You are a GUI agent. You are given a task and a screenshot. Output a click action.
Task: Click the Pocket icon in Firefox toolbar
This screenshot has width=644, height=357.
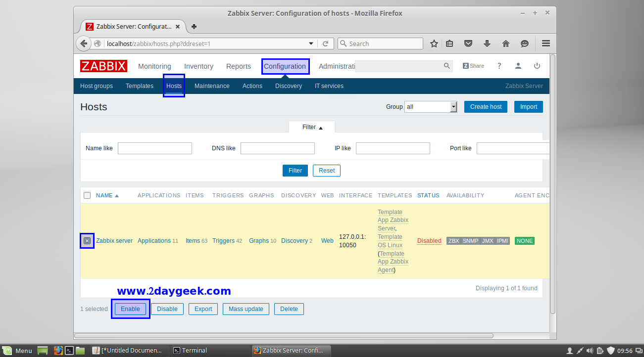[468, 44]
